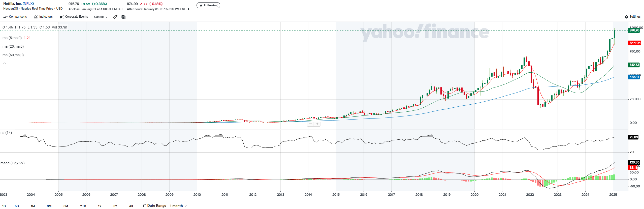Select the ma (5,ma,0) indicator label

pos(12,38)
